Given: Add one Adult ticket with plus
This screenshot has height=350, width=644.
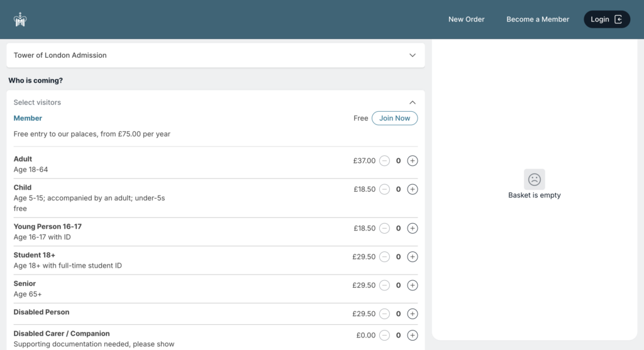Looking at the screenshot, I should [x=413, y=161].
